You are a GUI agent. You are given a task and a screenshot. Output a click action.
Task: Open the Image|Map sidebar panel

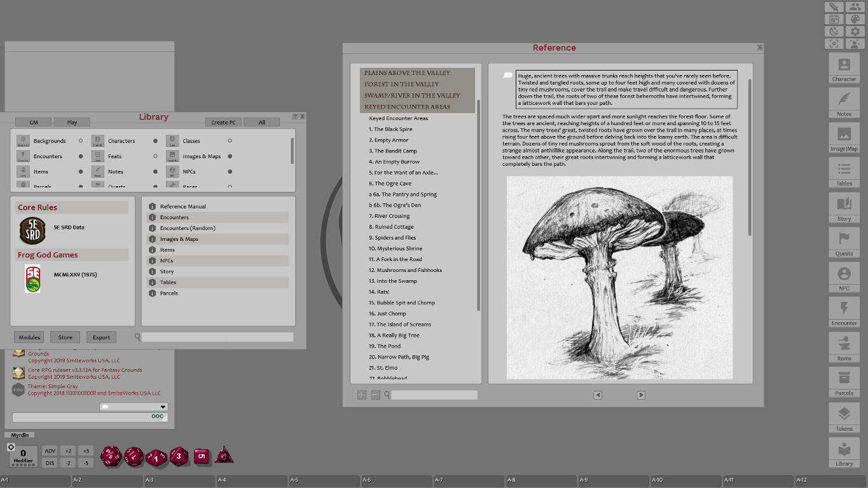click(x=843, y=137)
